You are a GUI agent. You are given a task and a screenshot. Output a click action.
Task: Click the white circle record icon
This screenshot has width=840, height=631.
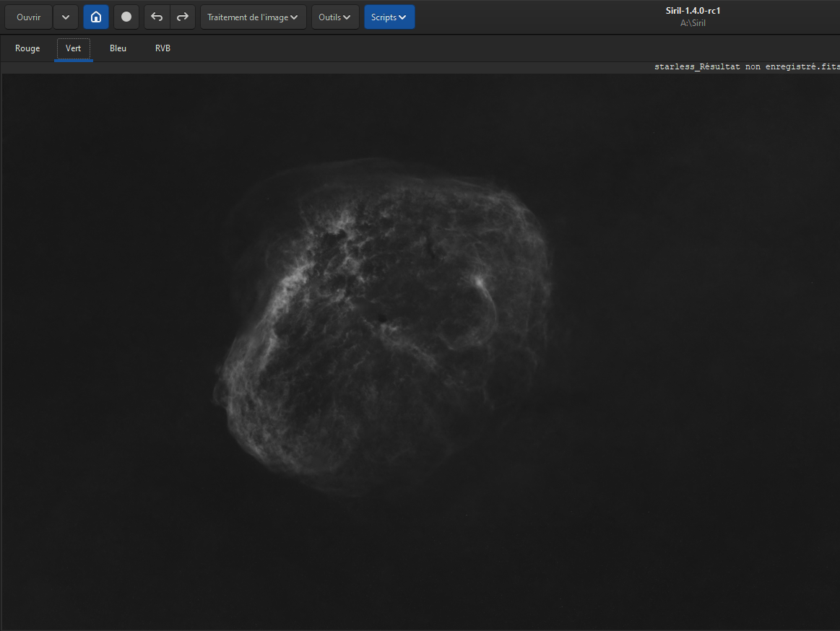click(x=126, y=17)
